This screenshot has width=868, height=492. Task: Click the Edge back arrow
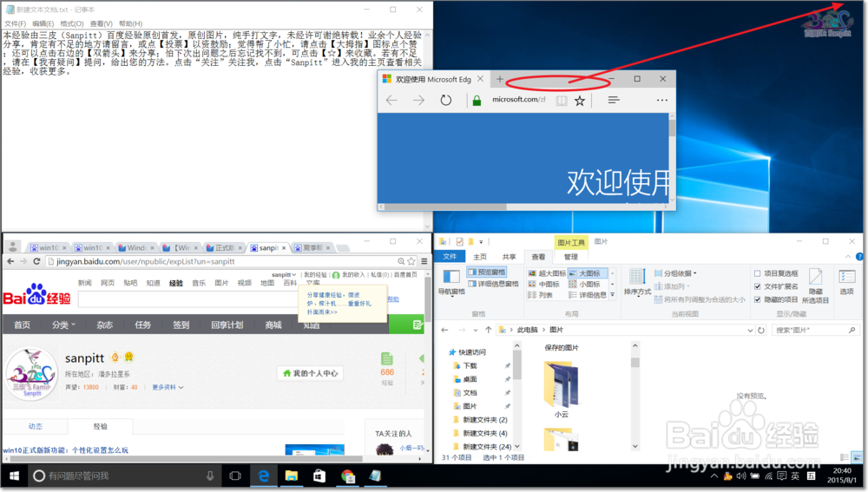391,100
